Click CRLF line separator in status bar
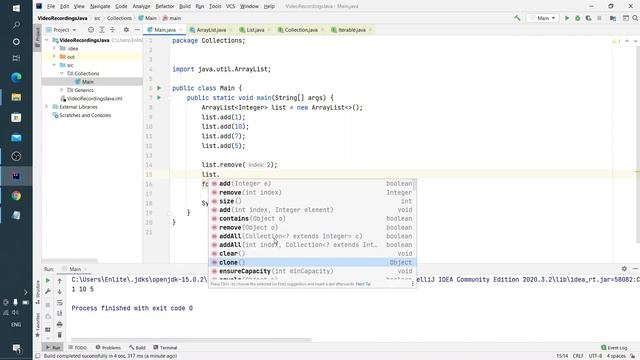The width and height of the screenshot is (640, 360). tap(578, 356)
